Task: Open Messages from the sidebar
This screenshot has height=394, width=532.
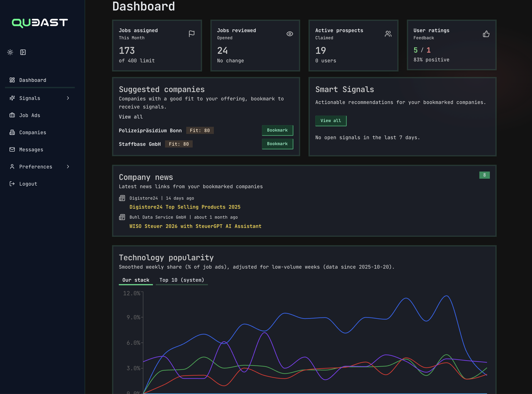Action: pyautogui.click(x=31, y=150)
